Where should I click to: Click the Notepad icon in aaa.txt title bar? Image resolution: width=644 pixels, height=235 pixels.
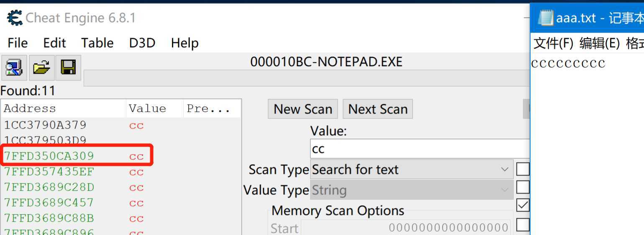point(546,18)
